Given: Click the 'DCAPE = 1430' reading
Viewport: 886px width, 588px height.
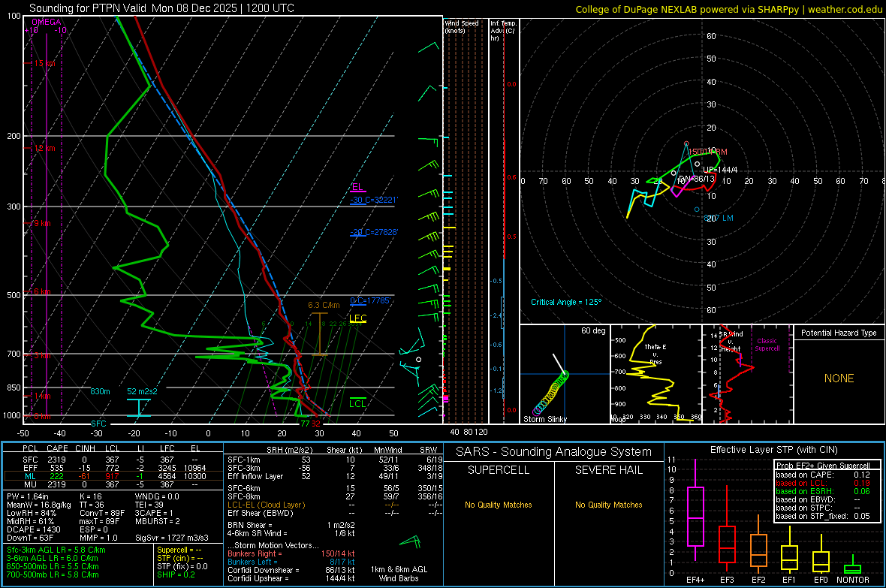Looking at the screenshot, I should pos(33,529).
